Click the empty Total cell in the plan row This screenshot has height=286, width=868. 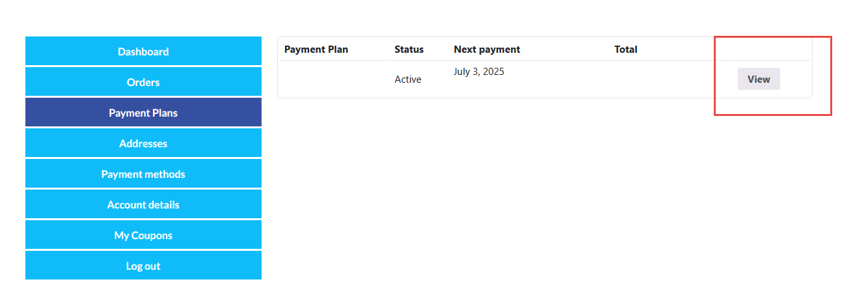(670, 79)
